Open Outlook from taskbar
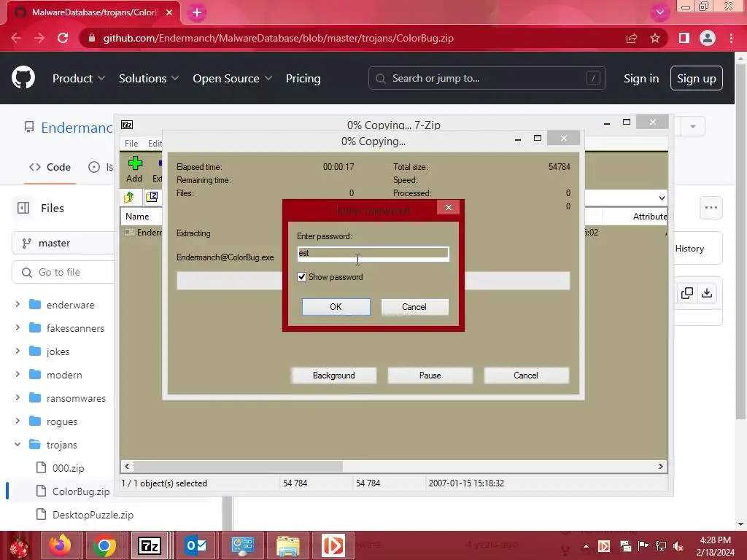 [x=196, y=545]
